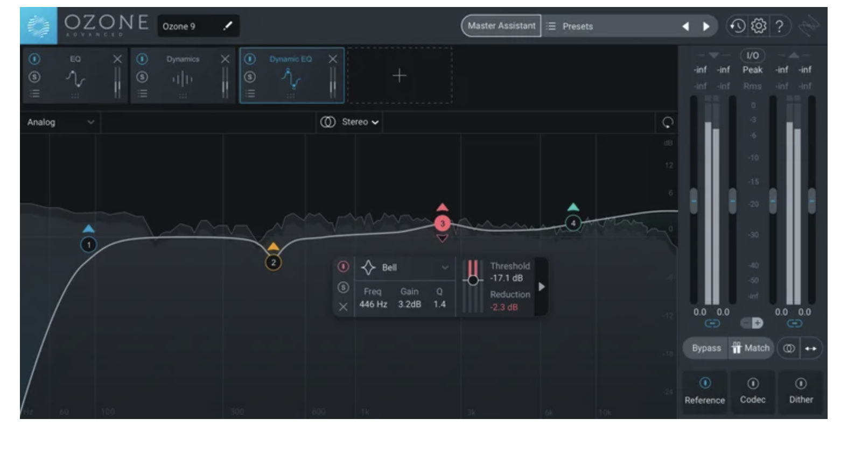
Task: Click the Bypass button
Action: (706, 349)
